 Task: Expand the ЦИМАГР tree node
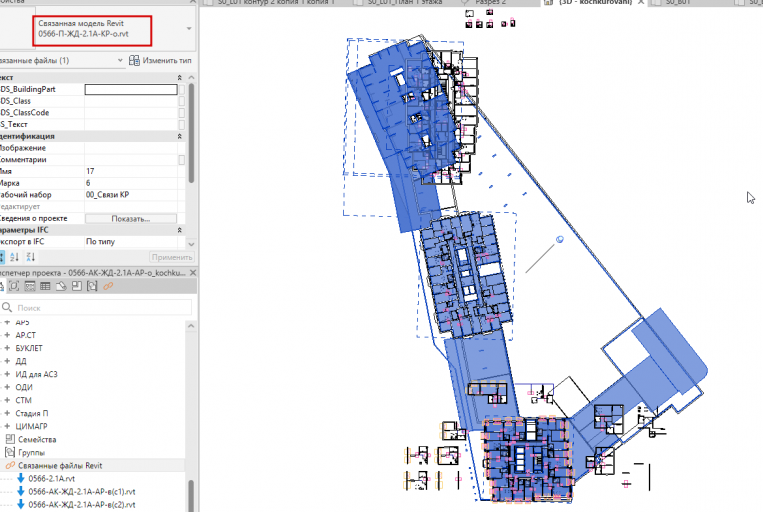tap(7, 426)
